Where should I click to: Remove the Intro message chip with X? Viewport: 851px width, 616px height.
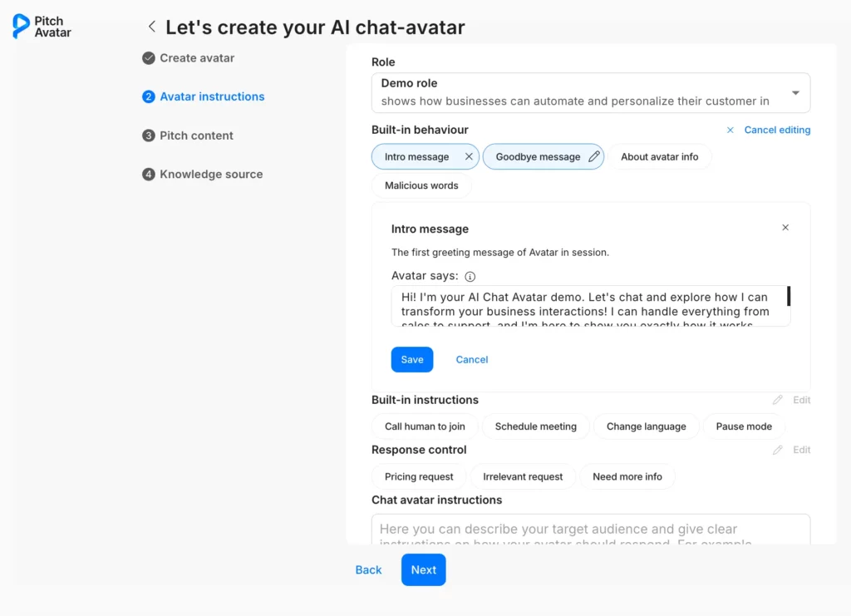coord(469,156)
